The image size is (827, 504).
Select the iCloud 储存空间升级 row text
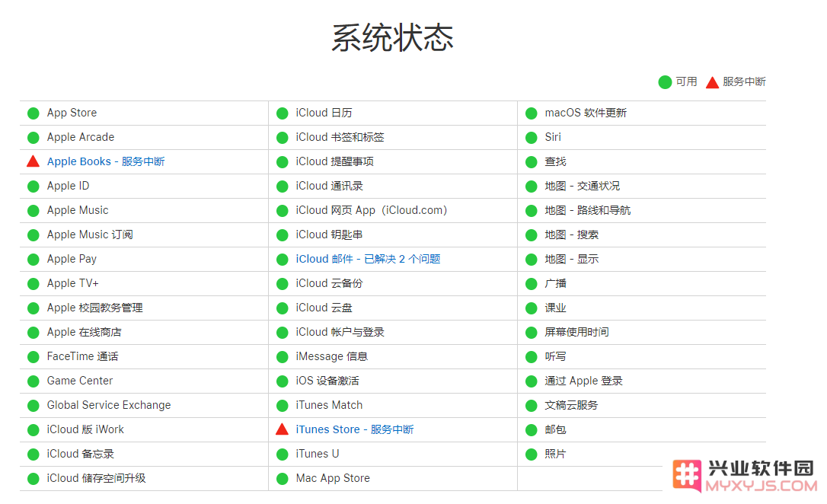coord(96,478)
